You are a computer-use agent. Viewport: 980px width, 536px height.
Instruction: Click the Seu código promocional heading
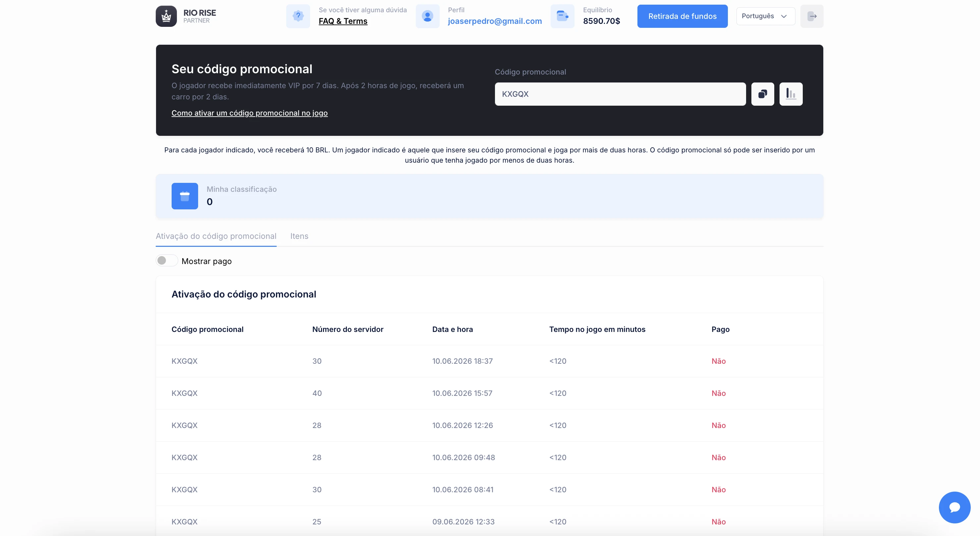[242, 69]
